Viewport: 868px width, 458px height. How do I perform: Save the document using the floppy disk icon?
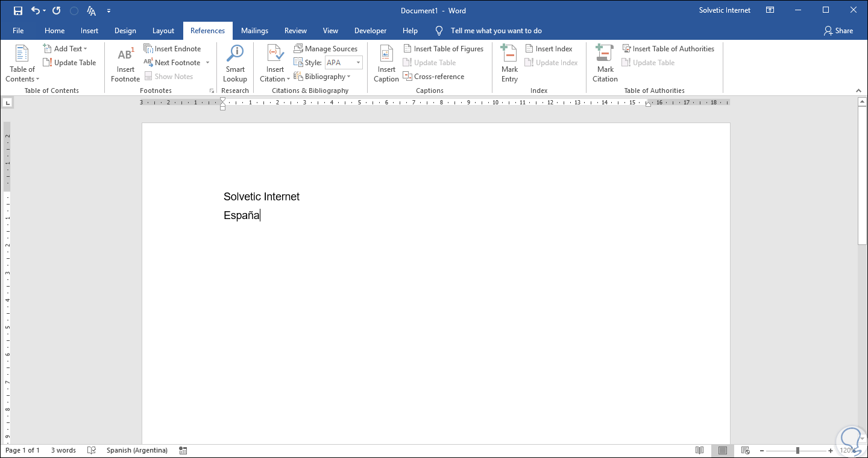[17, 11]
